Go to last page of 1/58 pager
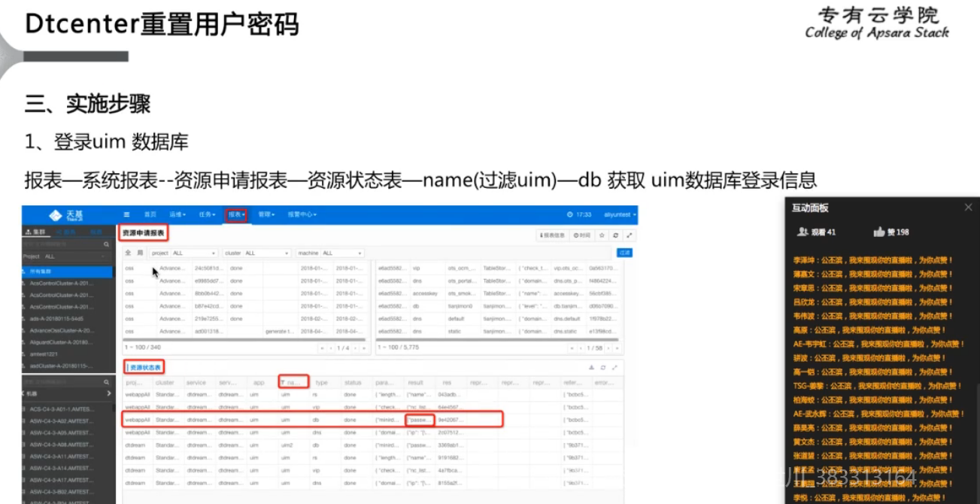This screenshot has width=980, height=504. pos(618,348)
